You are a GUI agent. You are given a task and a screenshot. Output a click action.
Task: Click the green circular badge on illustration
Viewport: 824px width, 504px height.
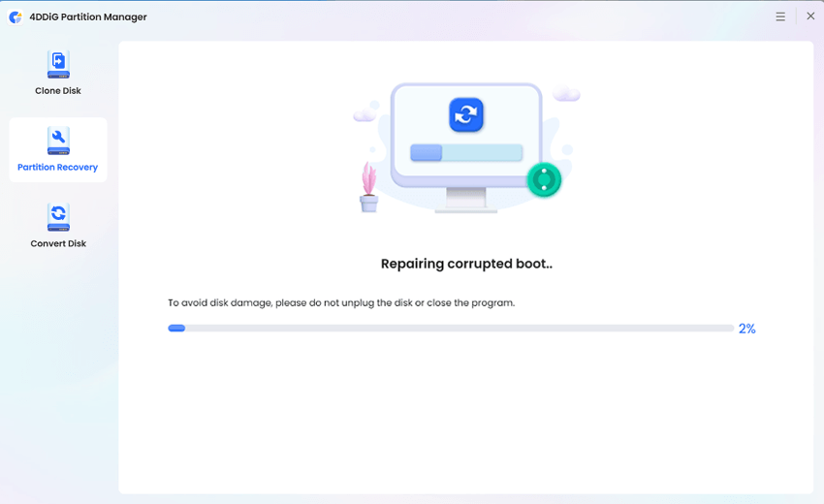point(544,179)
